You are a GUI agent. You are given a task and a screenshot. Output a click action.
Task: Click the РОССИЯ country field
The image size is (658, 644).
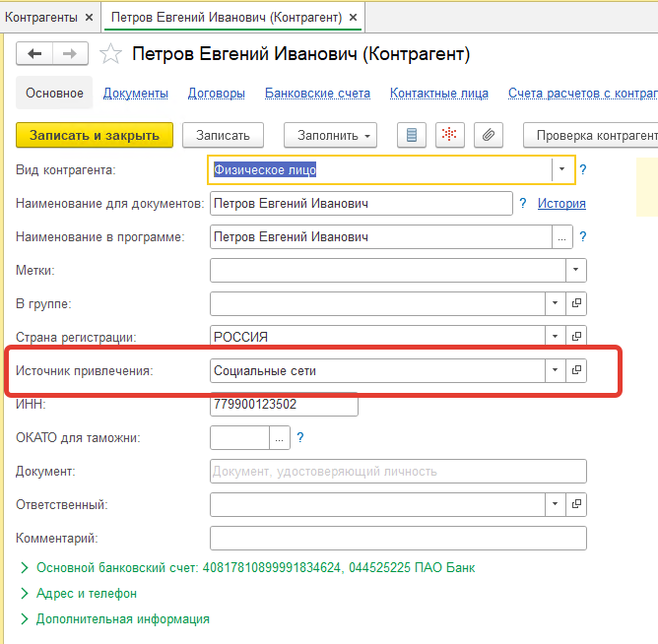click(377, 336)
